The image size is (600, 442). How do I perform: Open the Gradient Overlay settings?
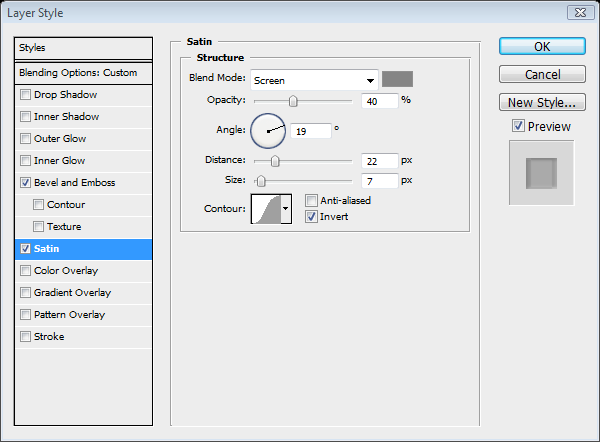[x=71, y=293]
